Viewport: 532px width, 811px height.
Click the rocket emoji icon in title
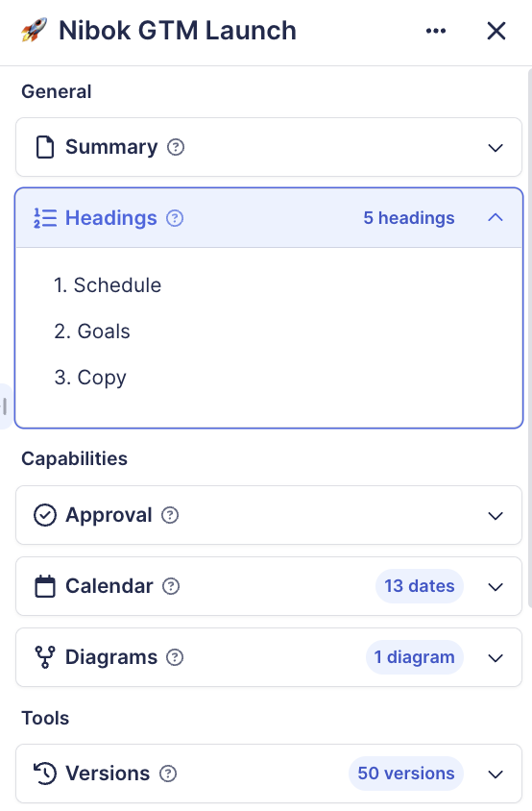tap(35, 31)
